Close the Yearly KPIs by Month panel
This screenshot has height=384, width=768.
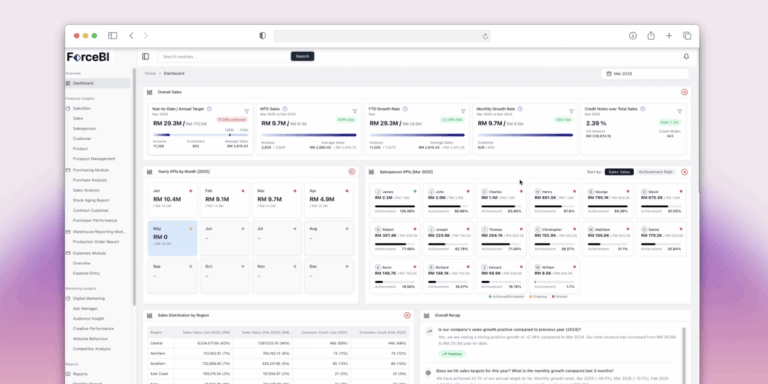tap(352, 171)
